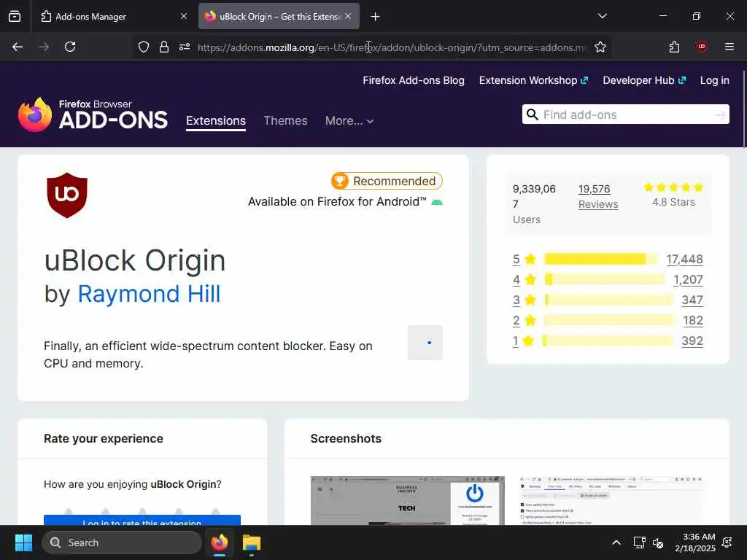This screenshot has width=747, height=560.
Task: Open the notifications bell icon
Action: (727, 542)
